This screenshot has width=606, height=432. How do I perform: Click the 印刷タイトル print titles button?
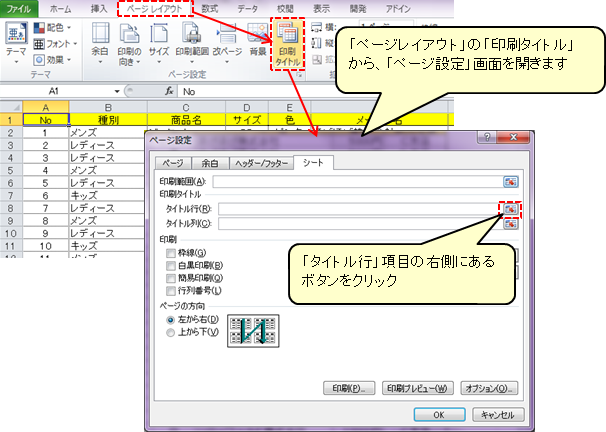coord(288,44)
